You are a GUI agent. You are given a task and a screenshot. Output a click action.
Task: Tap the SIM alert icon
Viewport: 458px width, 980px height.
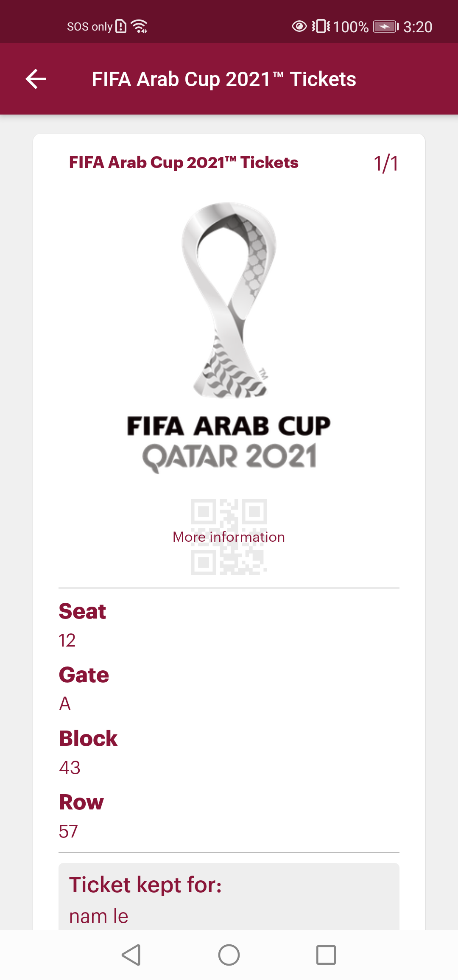pos(121,26)
